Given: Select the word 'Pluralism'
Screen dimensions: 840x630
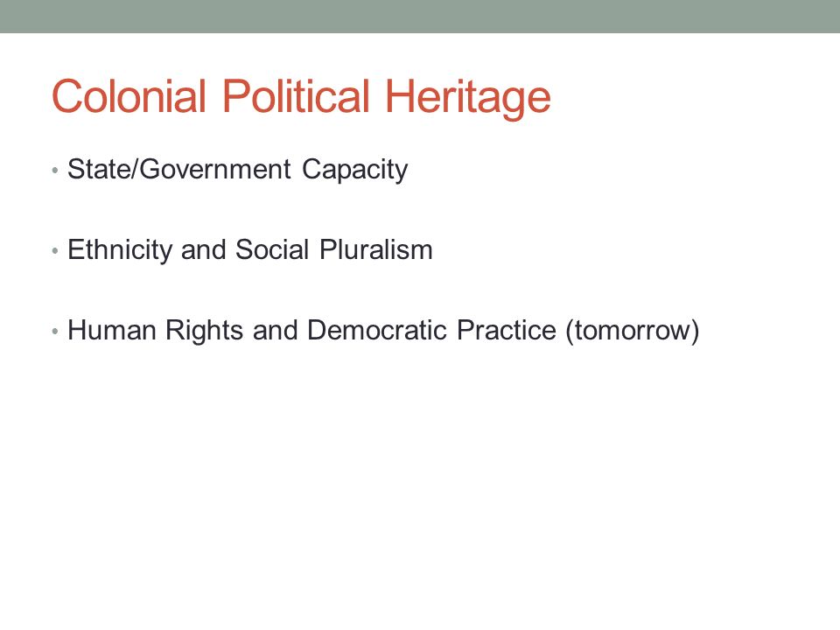Looking at the screenshot, I should click(x=376, y=249).
